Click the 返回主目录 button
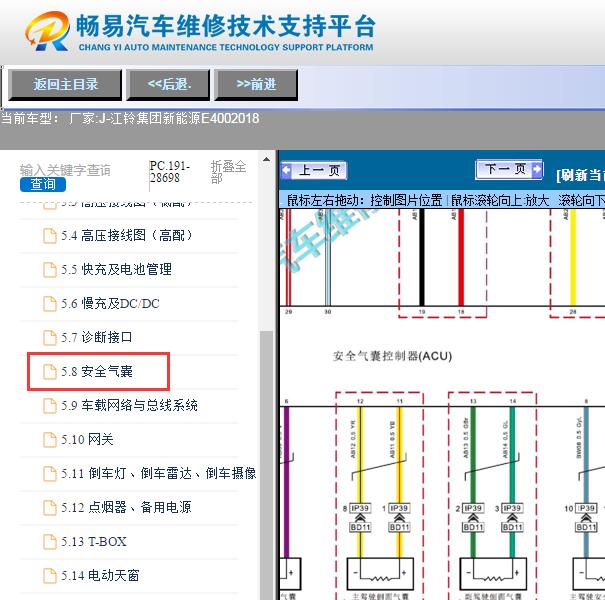The width and height of the screenshot is (605, 600). (65, 85)
